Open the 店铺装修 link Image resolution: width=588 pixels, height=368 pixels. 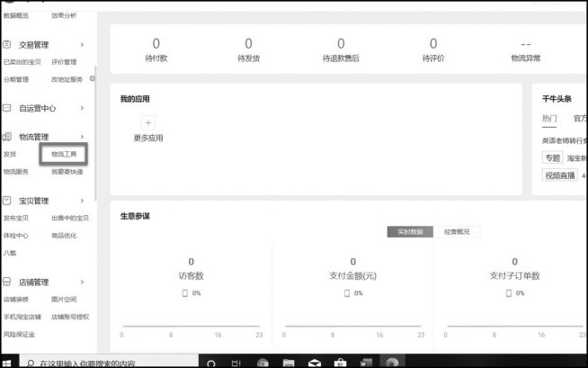(x=16, y=300)
